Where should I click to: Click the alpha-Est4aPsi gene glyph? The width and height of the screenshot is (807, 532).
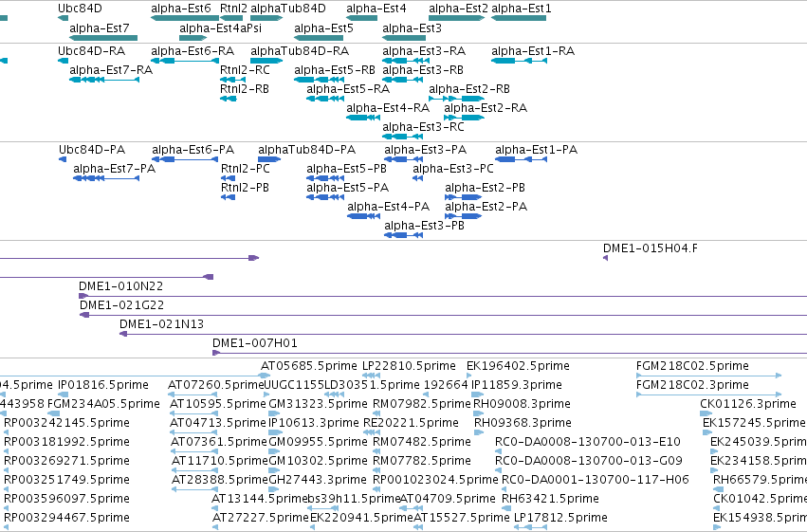pyautogui.click(x=193, y=38)
